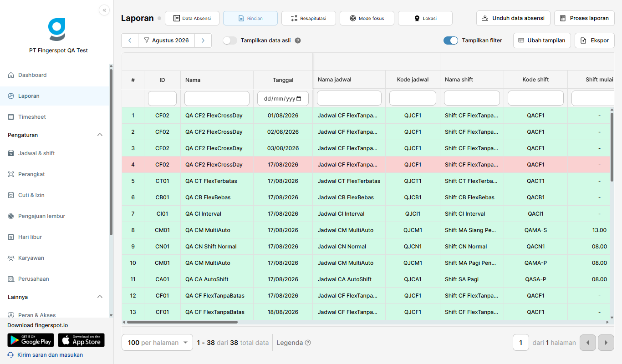622x364 pixels.
Task: Go to next month arrow
Action: [203, 40]
